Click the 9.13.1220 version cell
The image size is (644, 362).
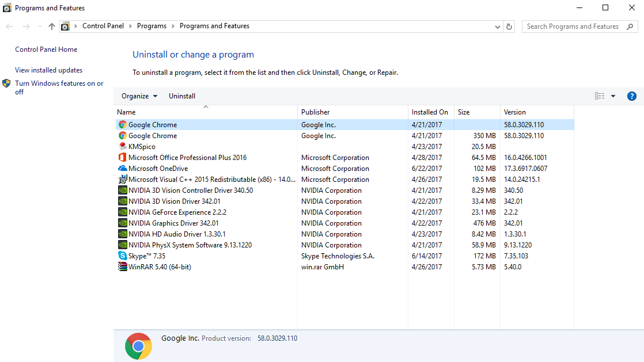(x=518, y=245)
